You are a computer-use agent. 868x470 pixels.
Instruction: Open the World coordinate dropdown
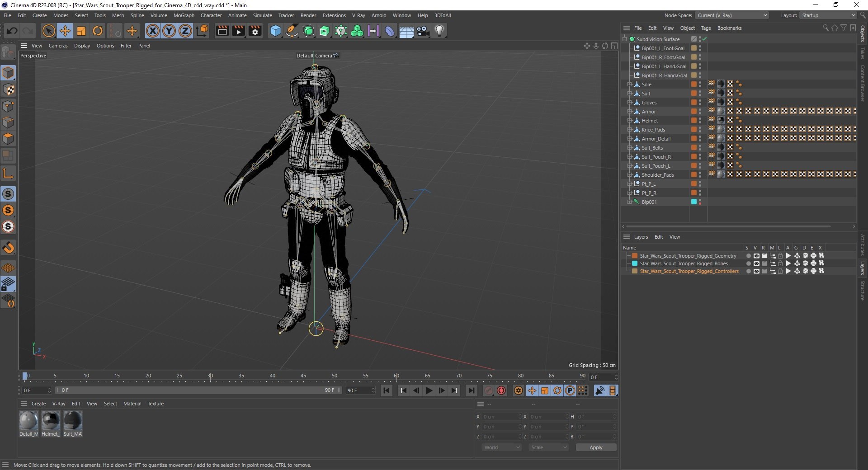tap(502, 447)
